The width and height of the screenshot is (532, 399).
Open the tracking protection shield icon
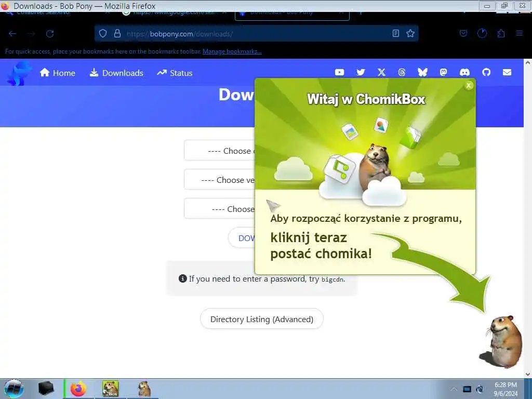(x=103, y=33)
